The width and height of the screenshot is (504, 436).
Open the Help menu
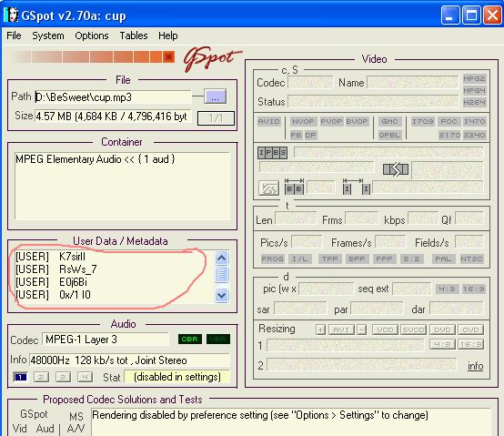point(167,35)
